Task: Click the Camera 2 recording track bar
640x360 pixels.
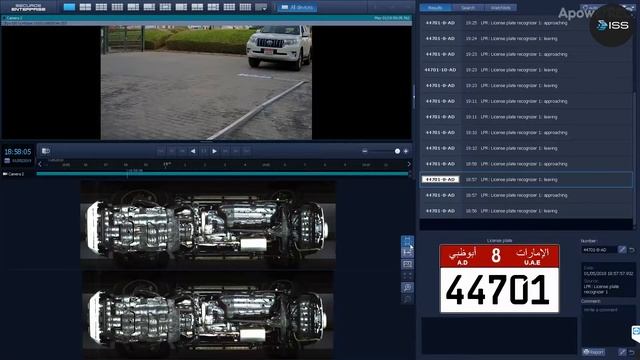Action: click(x=222, y=174)
